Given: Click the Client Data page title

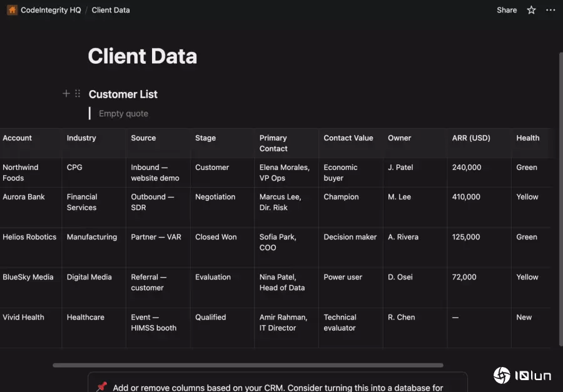Looking at the screenshot, I should [x=143, y=56].
